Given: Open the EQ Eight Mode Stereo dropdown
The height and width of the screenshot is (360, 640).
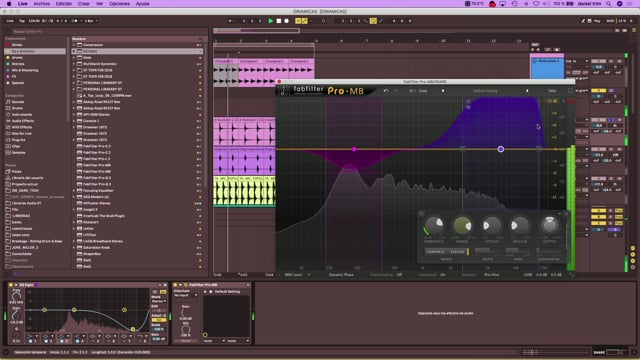Looking at the screenshot, I should [158, 301].
